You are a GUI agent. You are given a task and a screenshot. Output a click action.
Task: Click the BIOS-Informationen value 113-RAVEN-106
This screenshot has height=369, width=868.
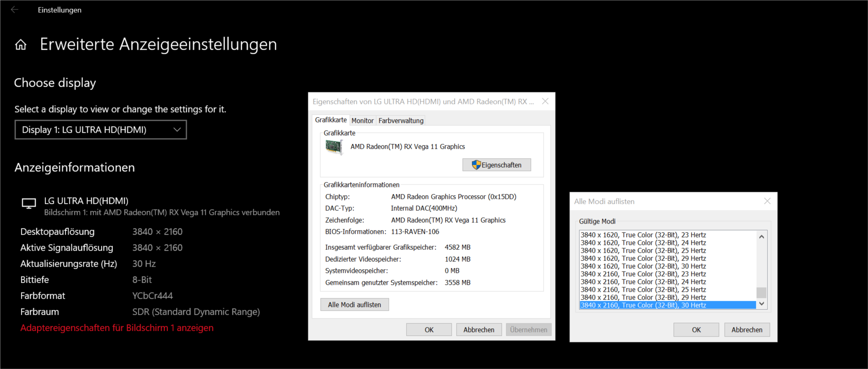click(x=415, y=232)
